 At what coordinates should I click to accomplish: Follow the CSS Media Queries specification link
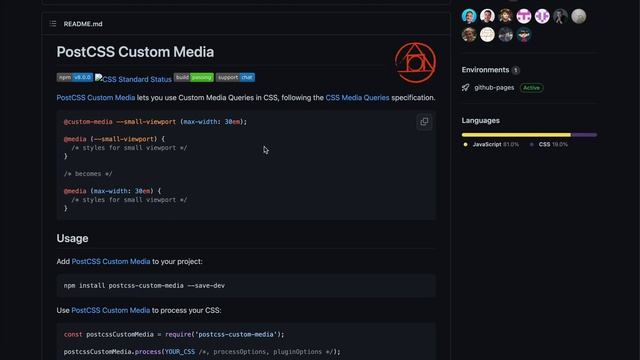(x=357, y=98)
